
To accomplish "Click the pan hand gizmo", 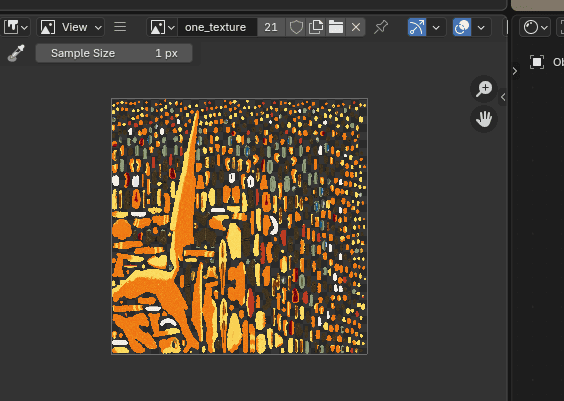I will coord(484,119).
